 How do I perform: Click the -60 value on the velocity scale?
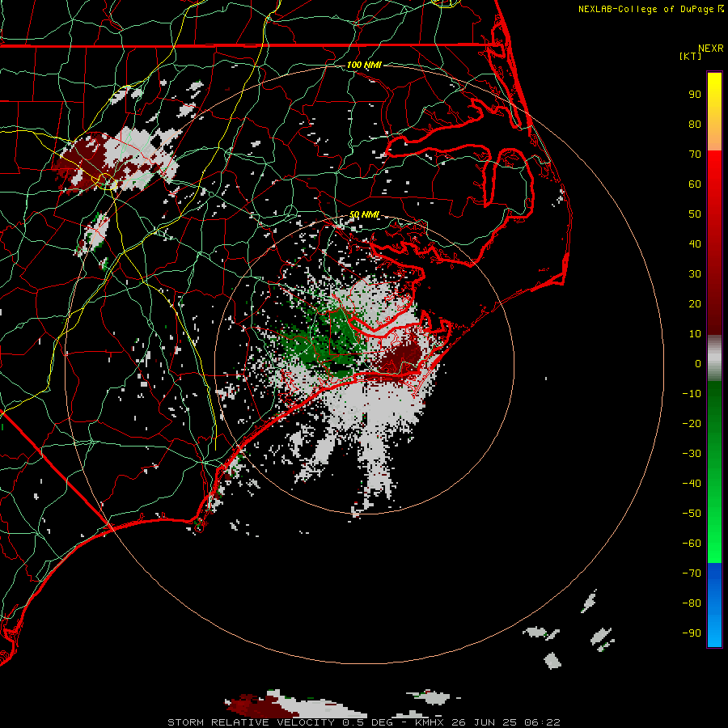tap(692, 544)
